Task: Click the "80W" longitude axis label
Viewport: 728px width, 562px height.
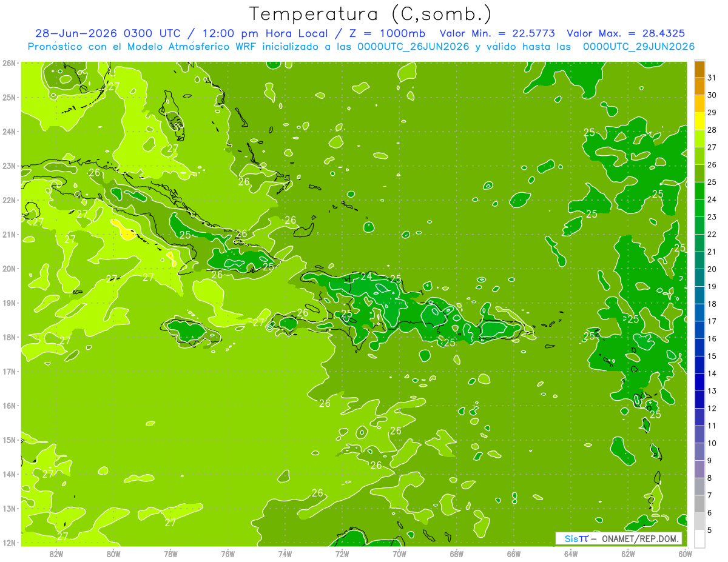Action: click(113, 554)
